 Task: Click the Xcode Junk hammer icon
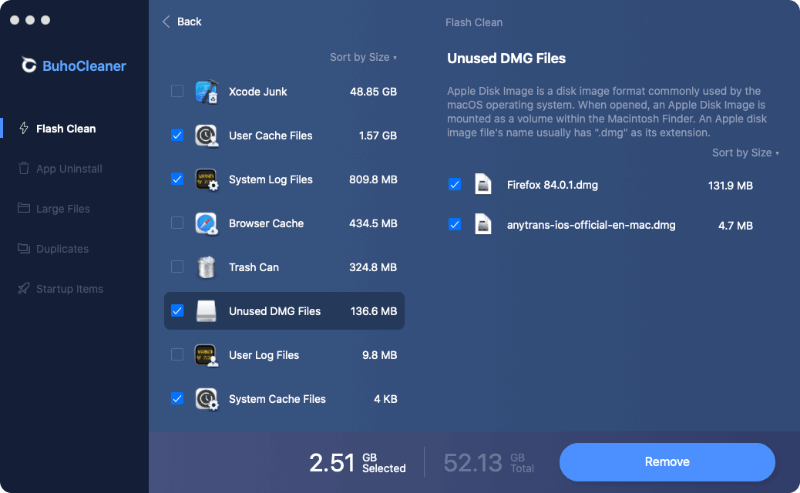tap(207, 92)
